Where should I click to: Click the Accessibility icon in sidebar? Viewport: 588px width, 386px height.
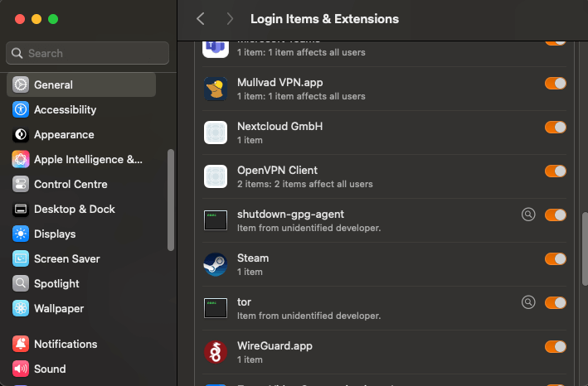point(21,109)
